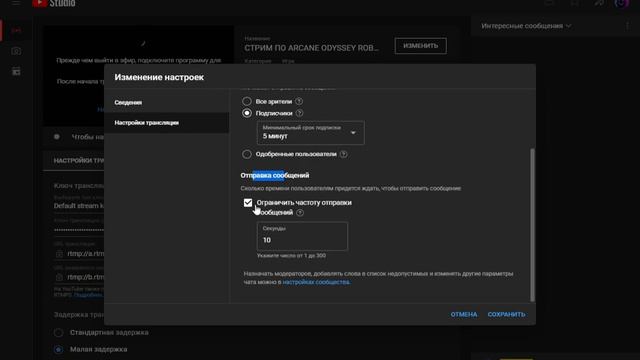
Task: Open the Сведения tab in dialog
Action: 167,102
